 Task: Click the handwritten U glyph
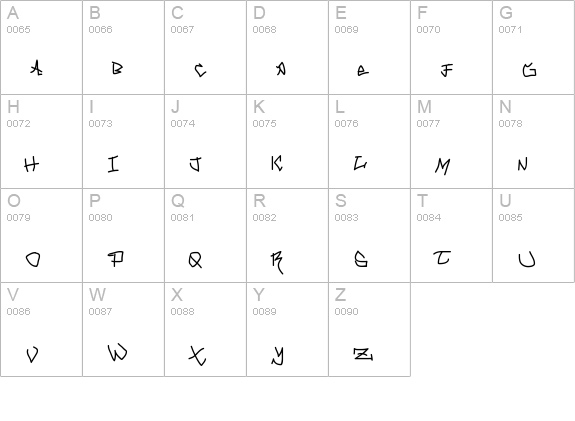[527, 260]
